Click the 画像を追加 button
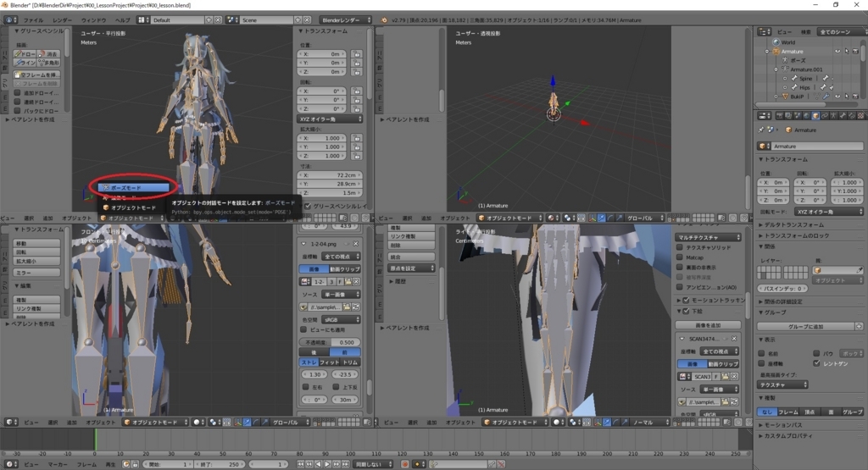868x470 pixels. pos(708,325)
